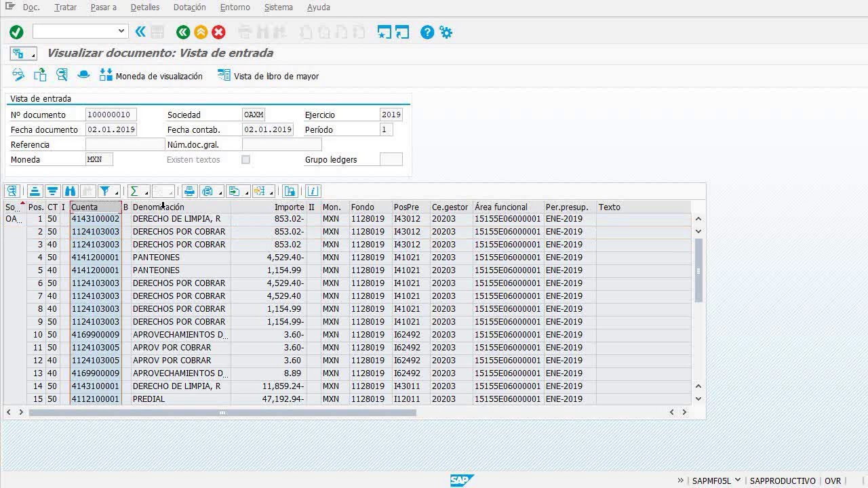This screenshot has width=868, height=488.
Task: Open the Tratar menu
Action: point(66,7)
